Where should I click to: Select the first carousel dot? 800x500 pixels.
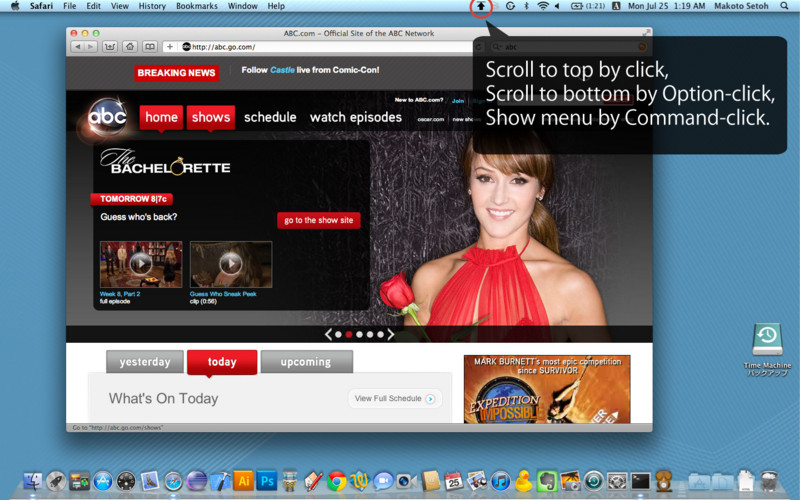click(x=338, y=335)
